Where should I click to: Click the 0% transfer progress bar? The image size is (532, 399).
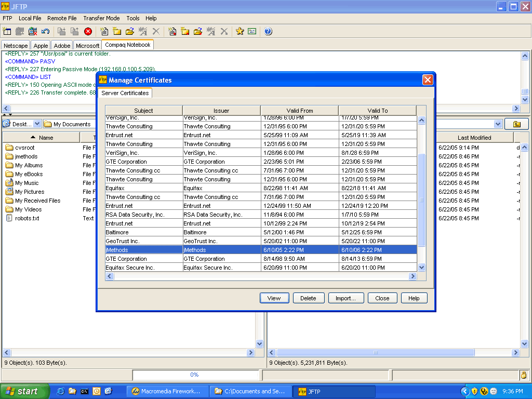tap(195, 375)
